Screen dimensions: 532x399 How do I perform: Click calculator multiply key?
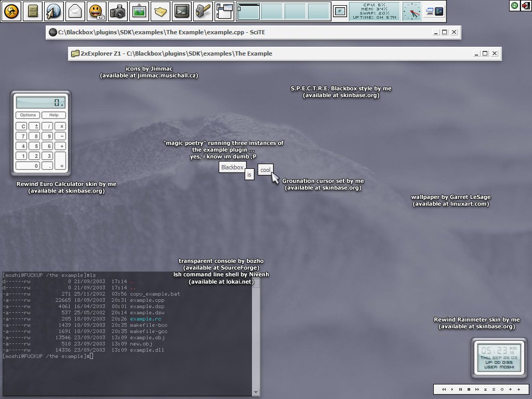click(x=61, y=126)
